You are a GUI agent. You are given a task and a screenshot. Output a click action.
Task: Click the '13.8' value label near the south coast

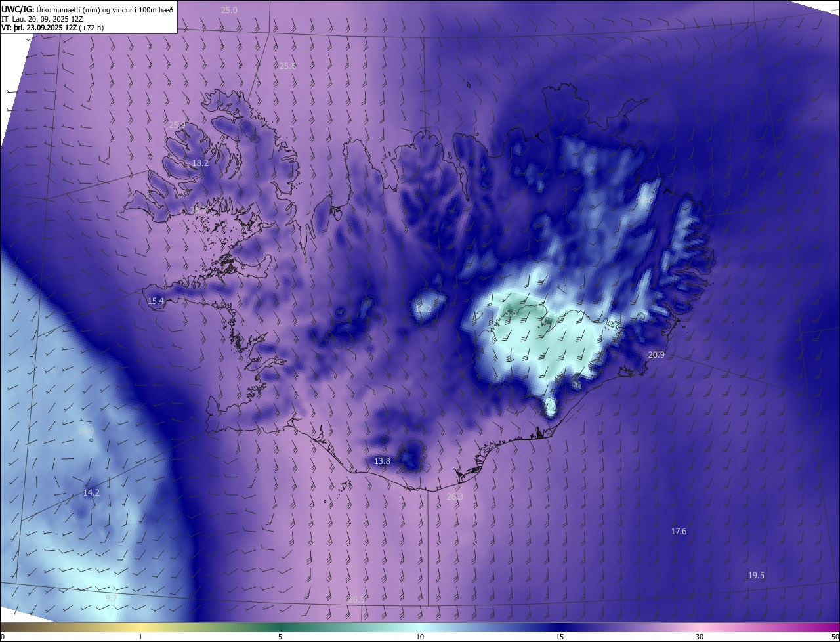[x=382, y=461]
